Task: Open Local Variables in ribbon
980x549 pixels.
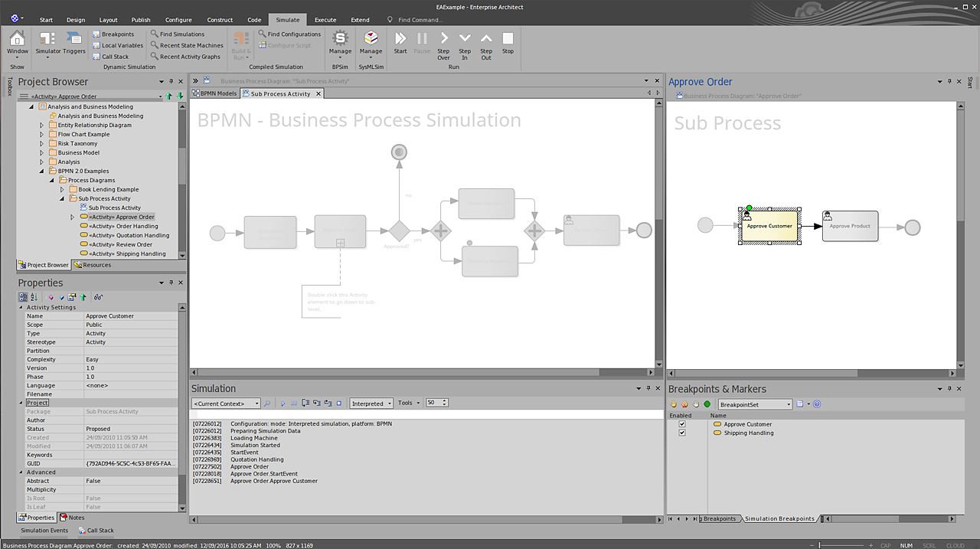Action: pyautogui.click(x=117, y=45)
